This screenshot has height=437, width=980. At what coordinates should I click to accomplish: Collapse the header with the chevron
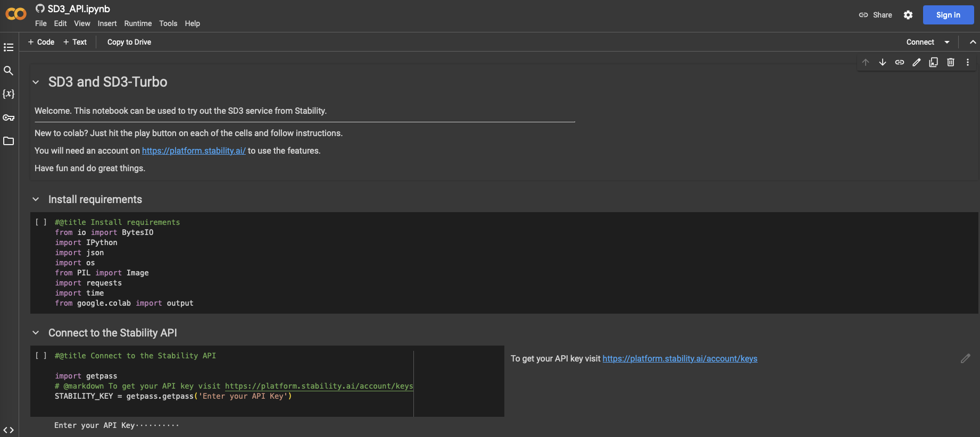point(973,42)
